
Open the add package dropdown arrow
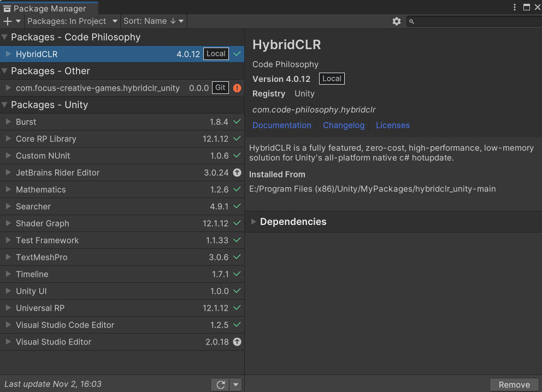[19, 21]
